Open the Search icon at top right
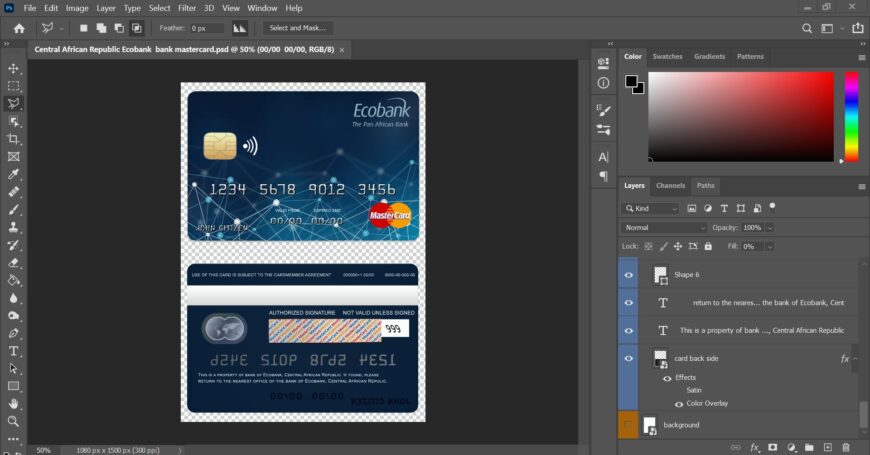Screen dimensions: 870x455 [807, 28]
